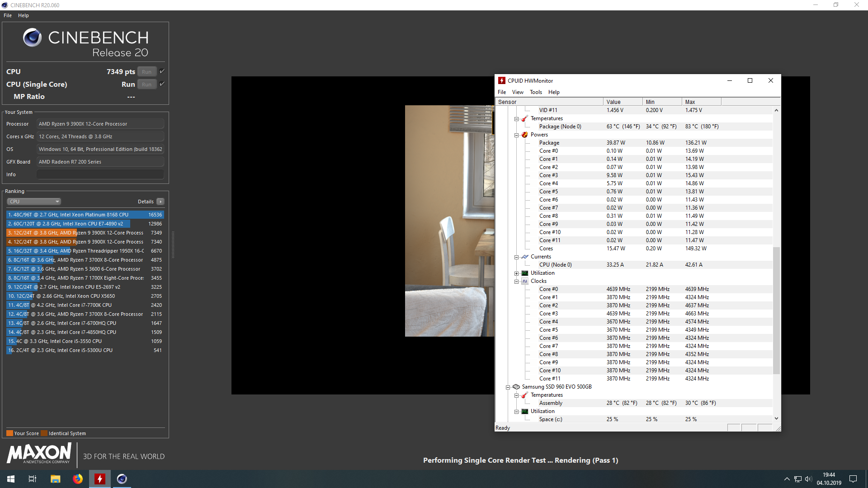This screenshot has height=488, width=868.
Task: Toggle the CPU test checkbox
Action: (x=162, y=71)
